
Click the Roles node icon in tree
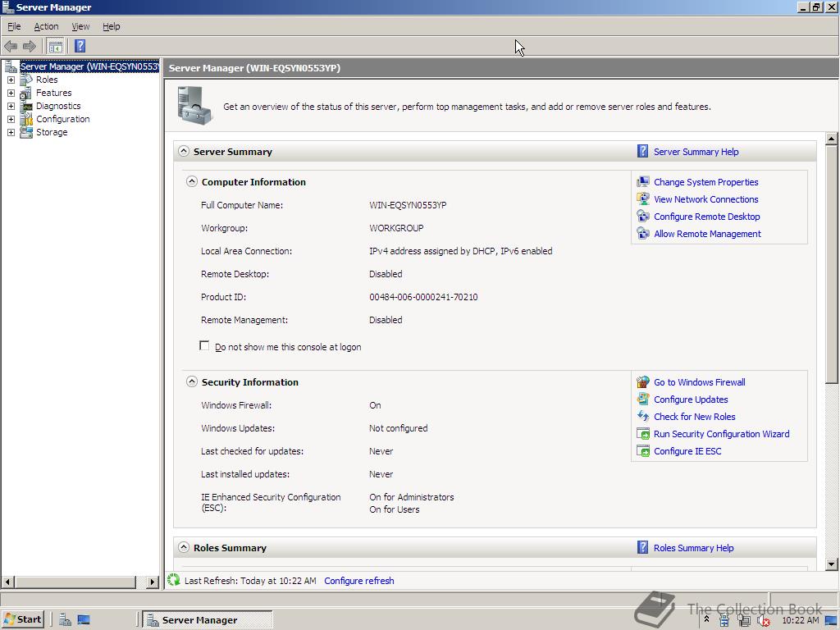pyautogui.click(x=26, y=80)
